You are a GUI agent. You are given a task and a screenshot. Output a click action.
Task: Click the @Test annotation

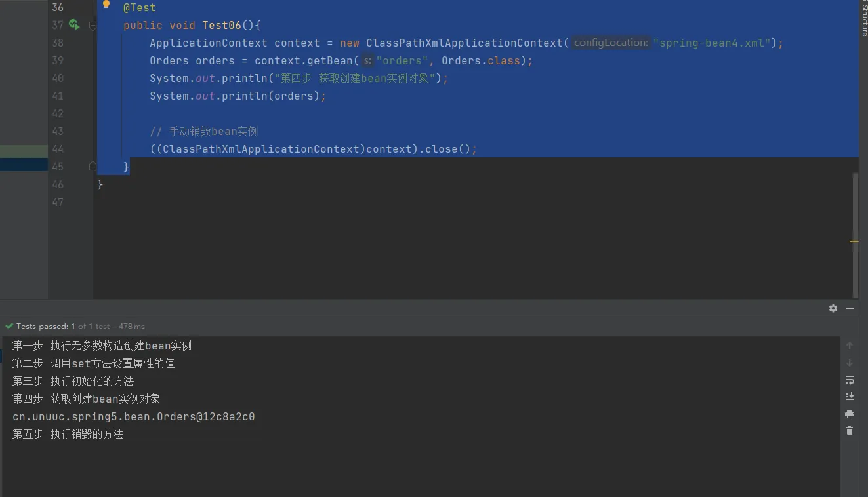point(140,7)
